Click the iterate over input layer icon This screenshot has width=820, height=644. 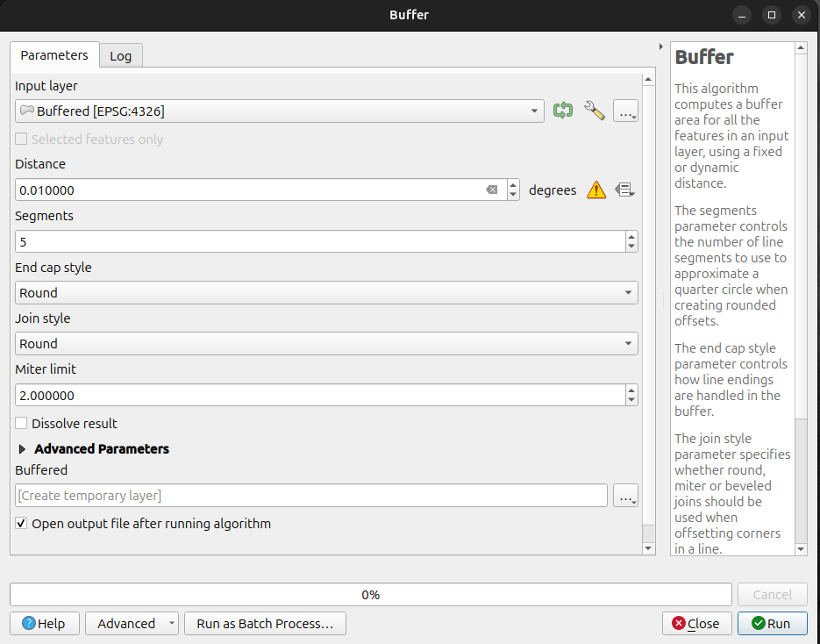tap(563, 111)
